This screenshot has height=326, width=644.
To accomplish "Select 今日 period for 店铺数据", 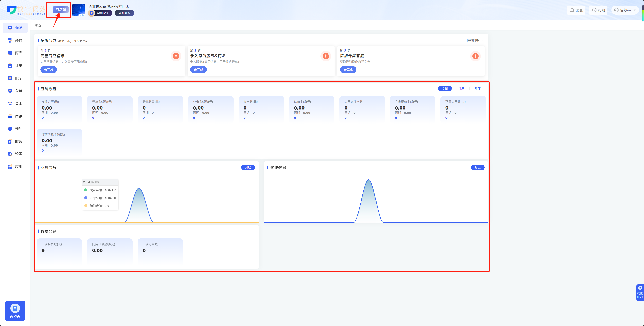I will click(445, 89).
